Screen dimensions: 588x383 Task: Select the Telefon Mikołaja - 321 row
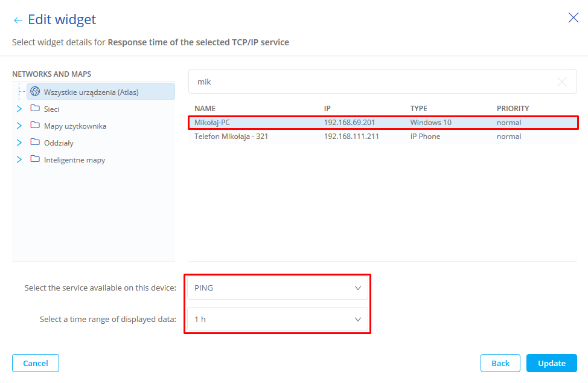(383, 137)
